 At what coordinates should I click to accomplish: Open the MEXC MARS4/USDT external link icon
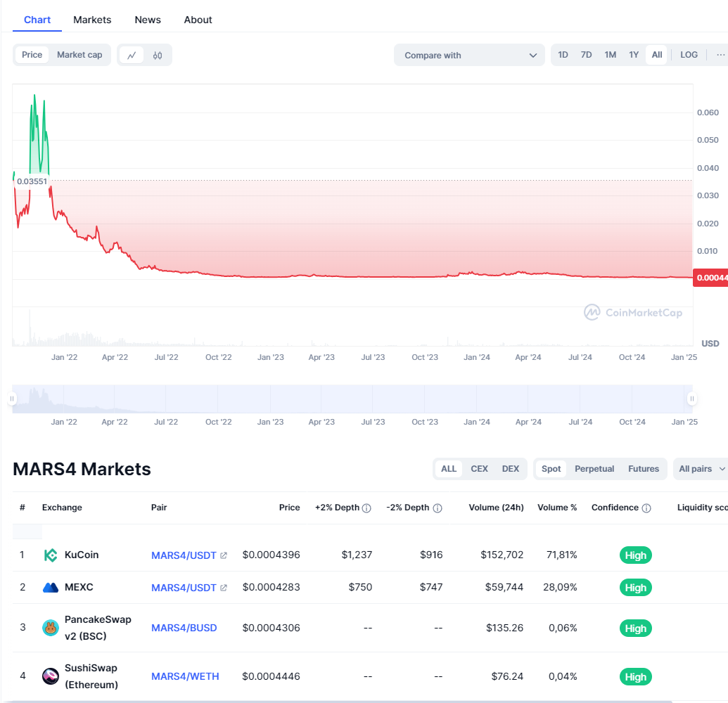pos(223,588)
